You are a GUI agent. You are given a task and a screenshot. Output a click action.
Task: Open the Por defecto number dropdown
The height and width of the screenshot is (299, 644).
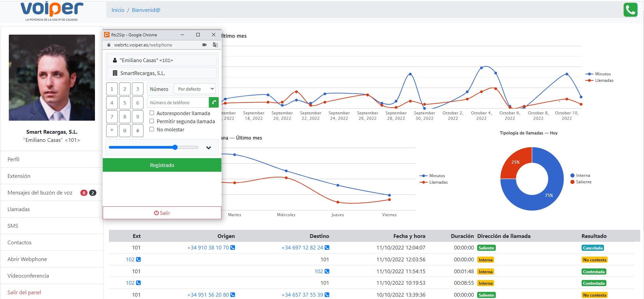(195, 89)
